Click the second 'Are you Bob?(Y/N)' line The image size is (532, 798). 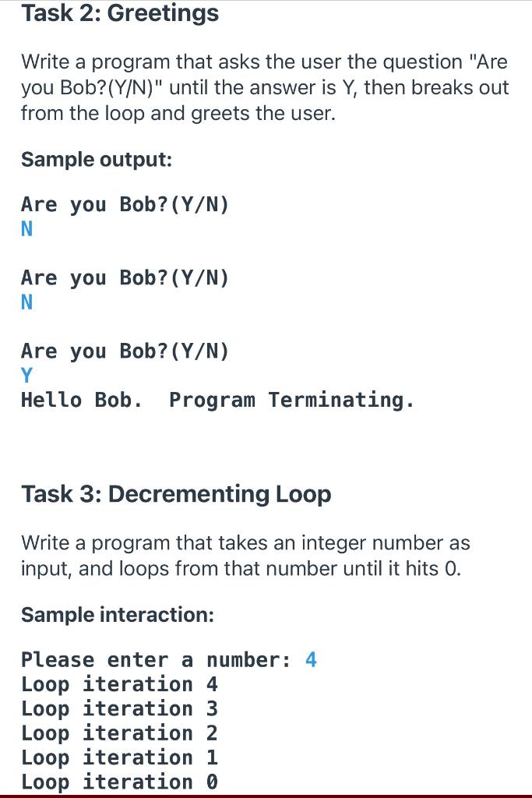click(x=125, y=278)
